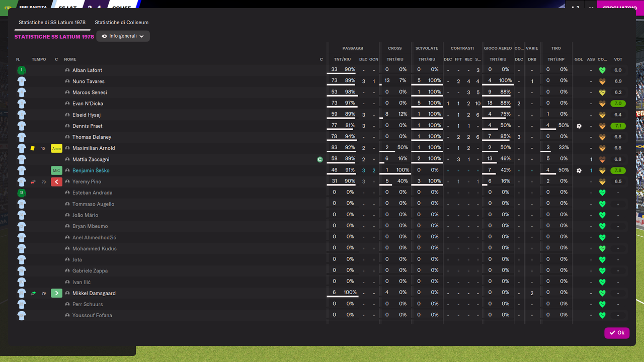Click the 7.8 rating badge for Šeško
The height and width of the screenshot is (362, 644).
pos(618,170)
